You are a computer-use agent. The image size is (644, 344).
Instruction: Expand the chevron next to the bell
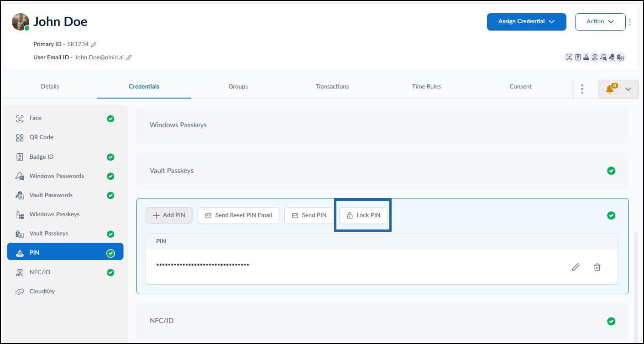pos(628,89)
